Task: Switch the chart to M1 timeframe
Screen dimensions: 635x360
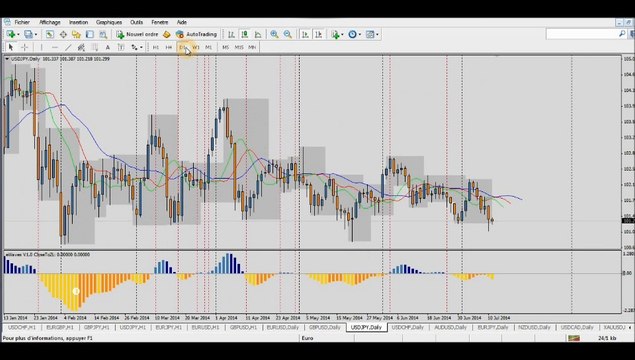Action: point(209,47)
